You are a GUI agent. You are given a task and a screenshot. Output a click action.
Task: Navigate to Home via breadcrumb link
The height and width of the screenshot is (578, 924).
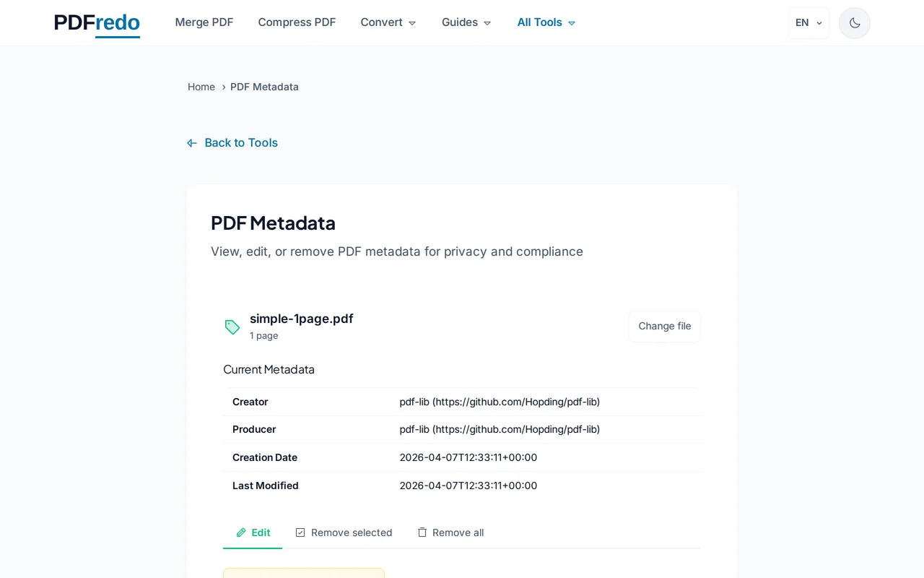[201, 87]
